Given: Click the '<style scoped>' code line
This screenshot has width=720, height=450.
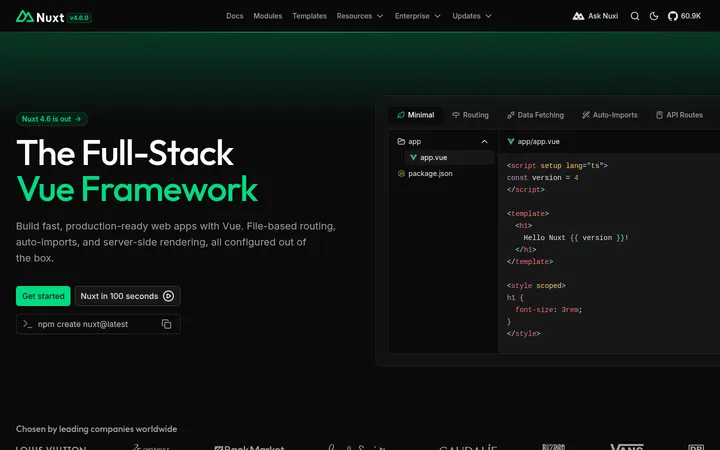Looking at the screenshot, I should [x=536, y=286].
